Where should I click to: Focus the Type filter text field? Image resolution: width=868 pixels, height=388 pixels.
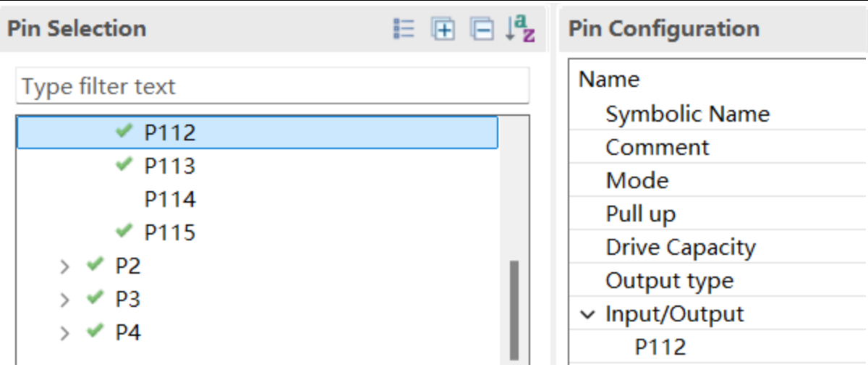[x=273, y=86]
